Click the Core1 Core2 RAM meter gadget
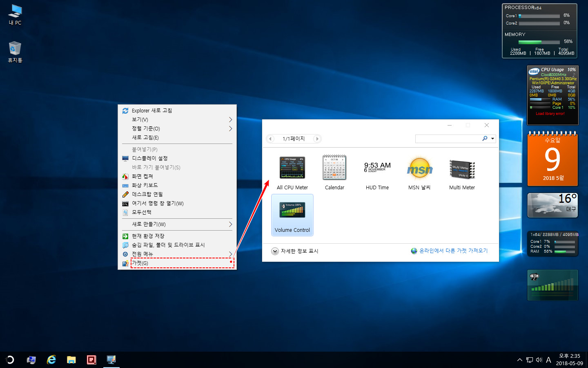Viewport: 588px width, 368px height. [x=552, y=243]
